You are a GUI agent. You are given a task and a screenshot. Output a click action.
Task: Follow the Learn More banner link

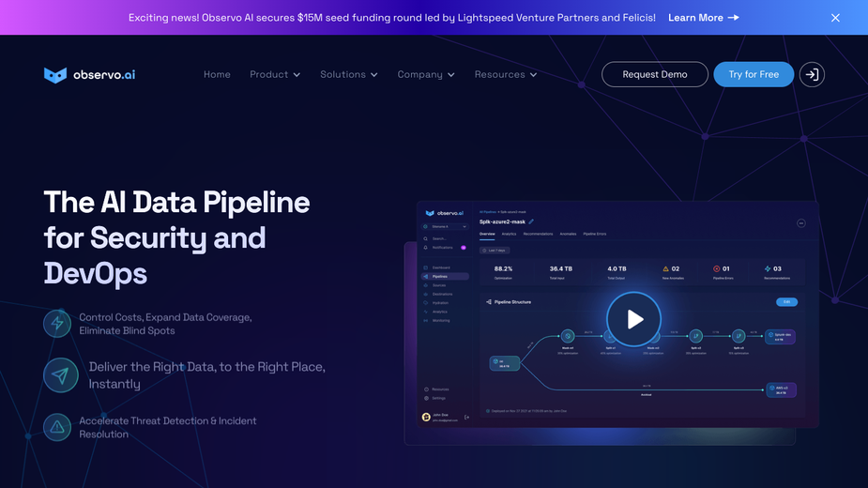point(703,18)
